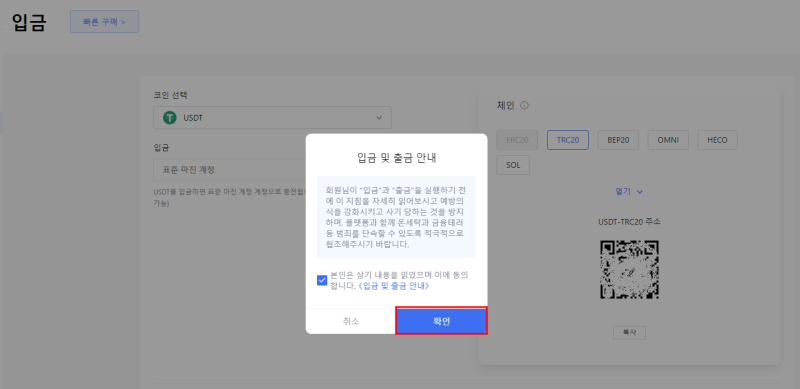The image size is (800, 389).
Task: Click the 복사 copy button
Action: (629, 332)
